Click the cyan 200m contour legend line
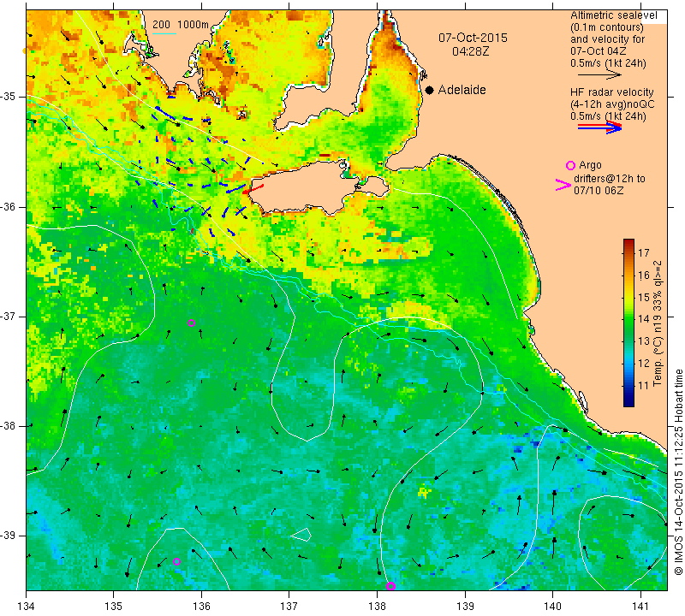This screenshot has width=685, height=616. coord(164,33)
